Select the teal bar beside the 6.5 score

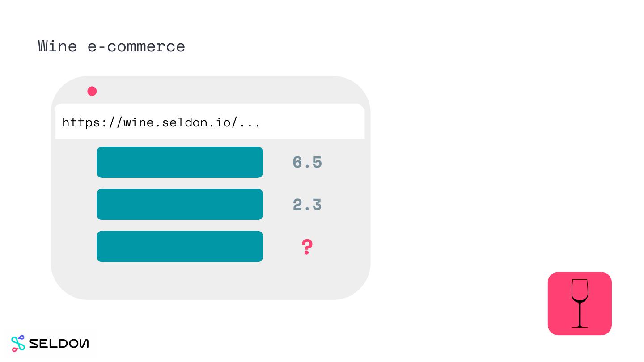click(x=180, y=162)
